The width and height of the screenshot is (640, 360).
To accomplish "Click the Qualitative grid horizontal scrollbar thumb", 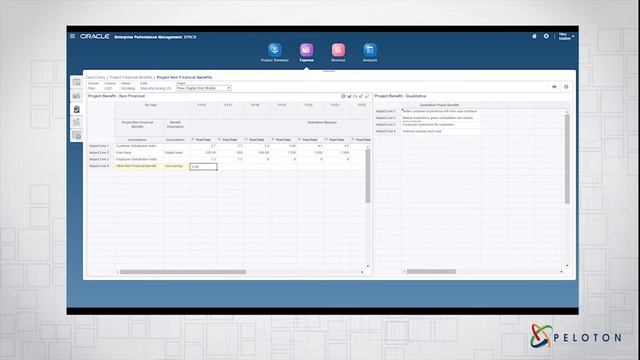I will pyautogui.click(x=431, y=272).
